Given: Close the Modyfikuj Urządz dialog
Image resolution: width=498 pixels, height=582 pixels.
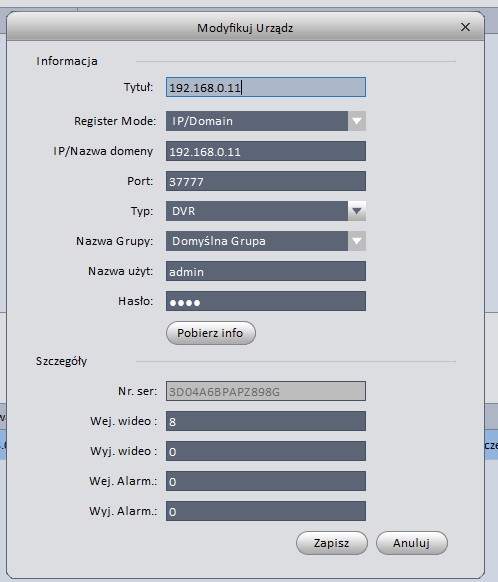Looking at the screenshot, I should [x=465, y=27].
